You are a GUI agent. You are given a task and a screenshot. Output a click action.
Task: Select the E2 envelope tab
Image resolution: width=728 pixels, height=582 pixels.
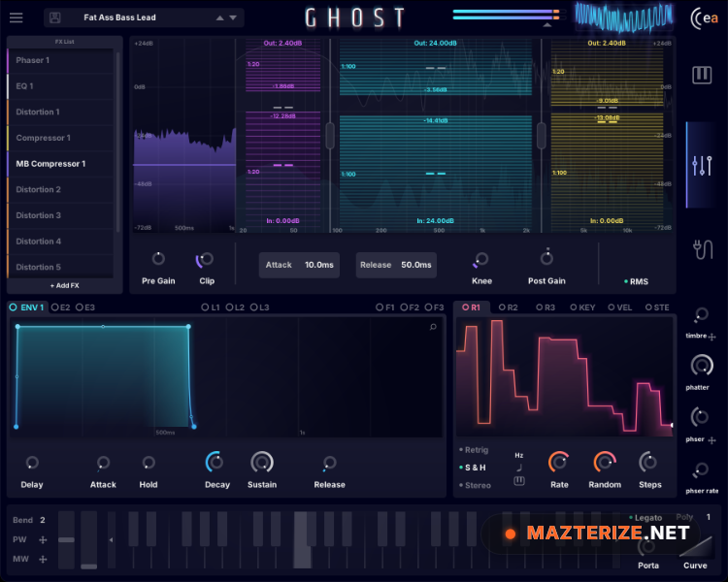61,307
